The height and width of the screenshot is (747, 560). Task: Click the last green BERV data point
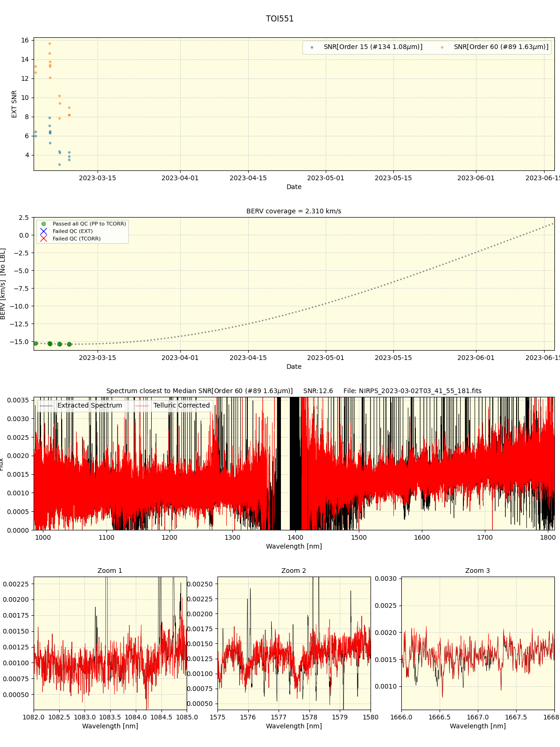pyautogui.click(x=69, y=344)
